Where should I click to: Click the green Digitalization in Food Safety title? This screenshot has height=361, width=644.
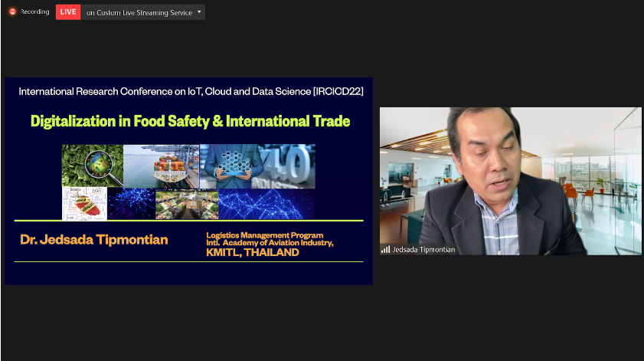pyautogui.click(x=190, y=121)
